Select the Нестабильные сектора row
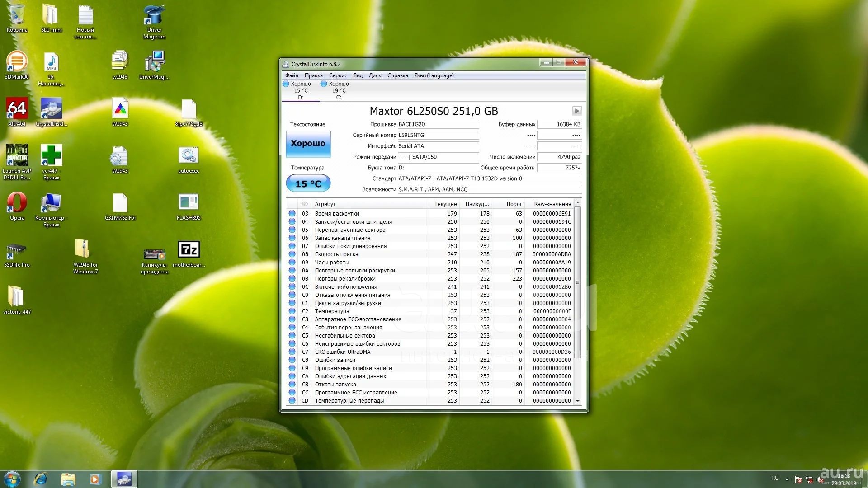This screenshot has width=868, height=488. coord(430,336)
